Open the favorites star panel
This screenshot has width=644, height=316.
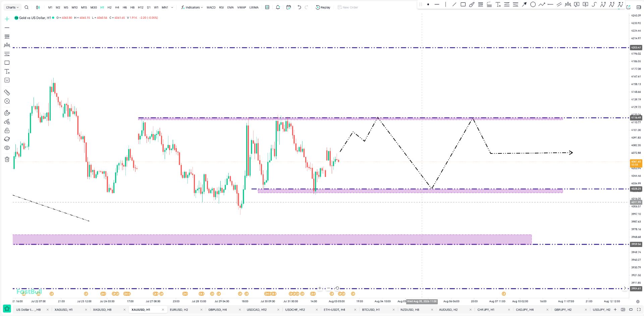(7, 308)
